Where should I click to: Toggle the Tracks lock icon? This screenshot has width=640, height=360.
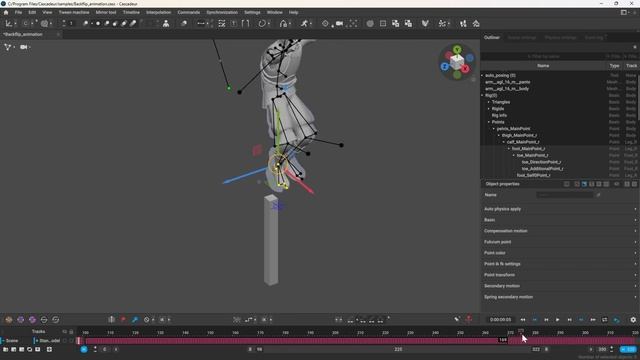(x=71, y=332)
